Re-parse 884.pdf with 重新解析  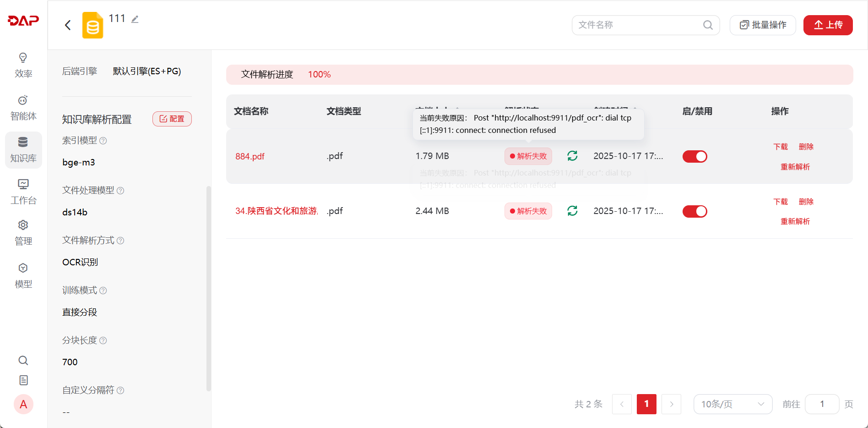[795, 167]
